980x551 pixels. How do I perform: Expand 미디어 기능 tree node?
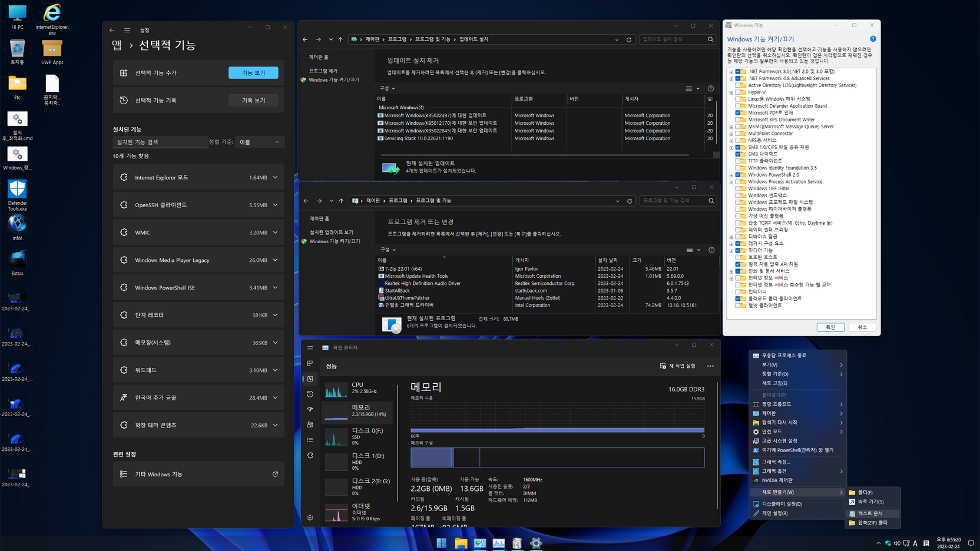(731, 251)
